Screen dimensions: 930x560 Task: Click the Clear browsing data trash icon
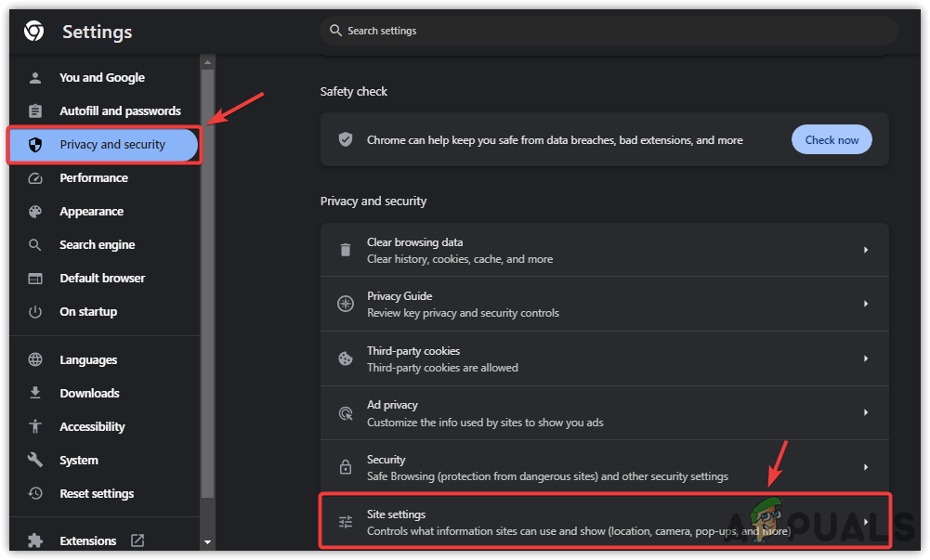point(346,250)
